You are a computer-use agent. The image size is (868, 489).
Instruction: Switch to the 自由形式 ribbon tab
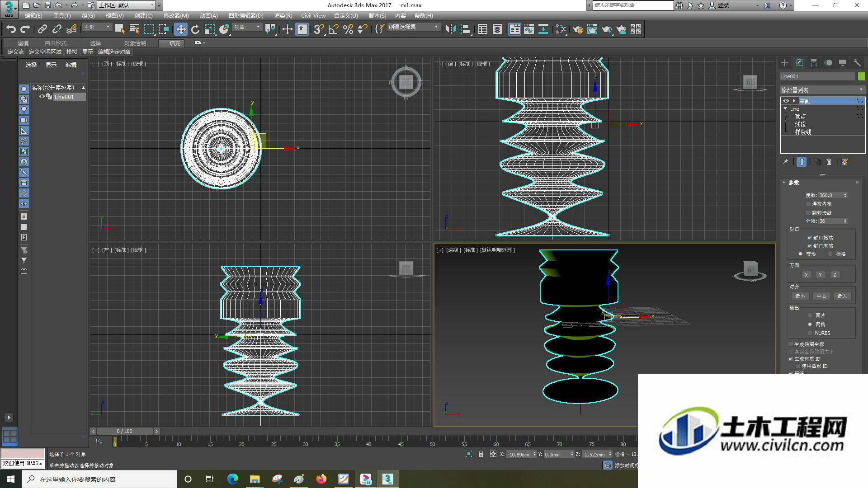pos(56,43)
